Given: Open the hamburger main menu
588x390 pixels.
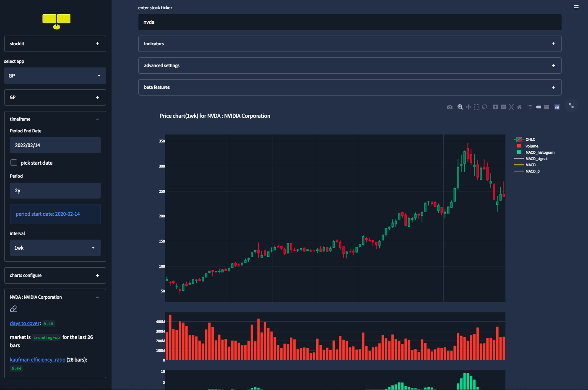Looking at the screenshot, I should click(576, 7).
